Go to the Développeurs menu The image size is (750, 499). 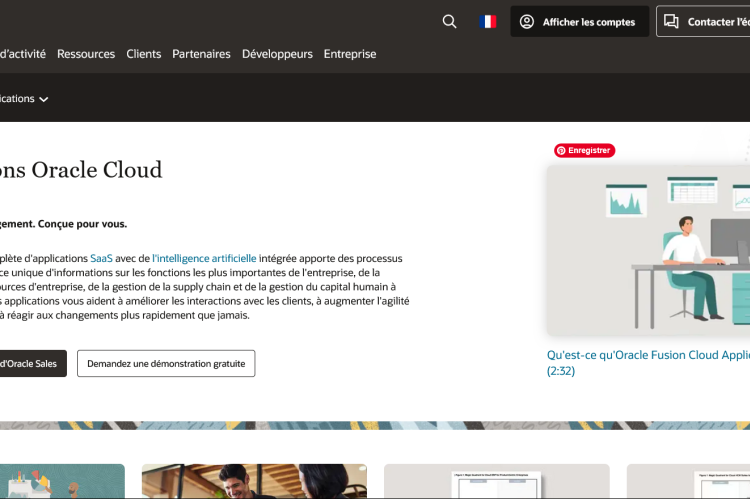(277, 54)
